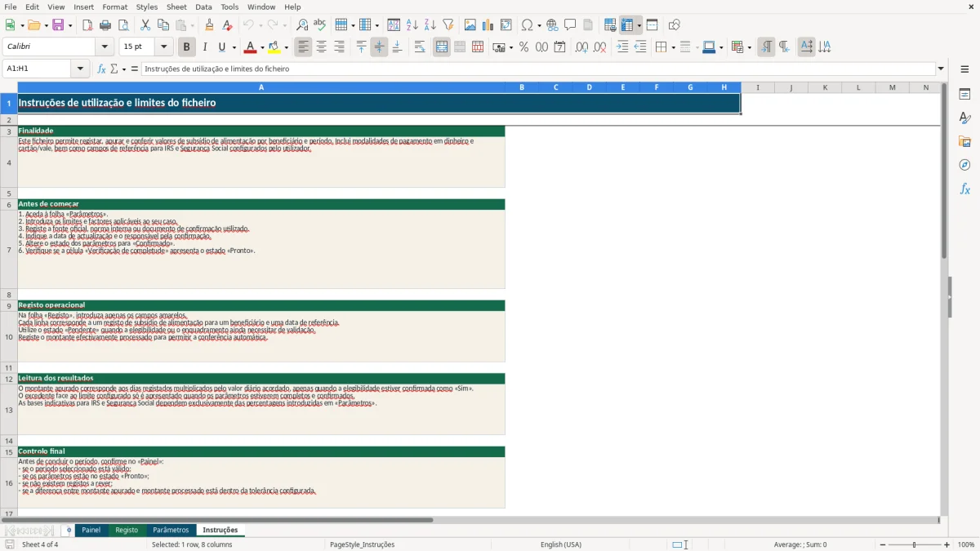Screen dimensions: 980x551
Task: Expand the Name Box dropdown
Action: click(x=80, y=69)
